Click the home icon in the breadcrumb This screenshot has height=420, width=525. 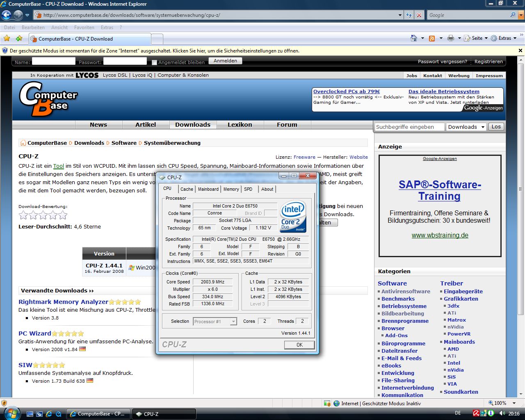[23, 143]
